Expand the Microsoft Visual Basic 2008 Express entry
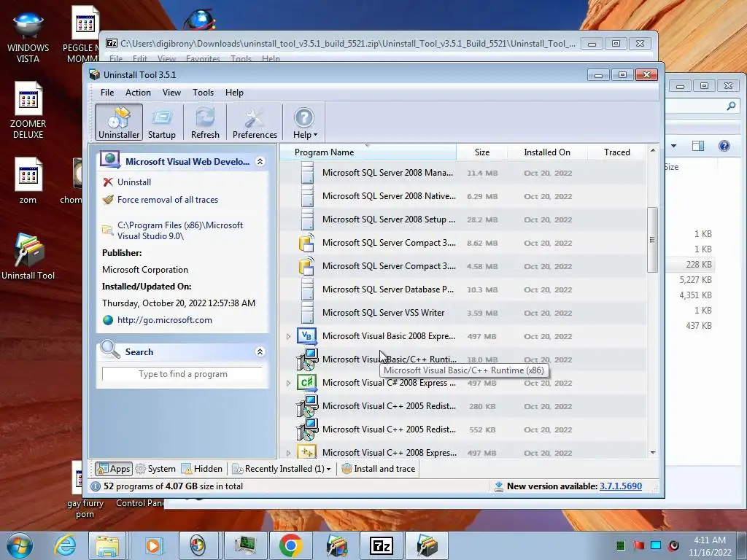Viewport: 747px width, 560px height. pyautogui.click(x=288, y=336)
